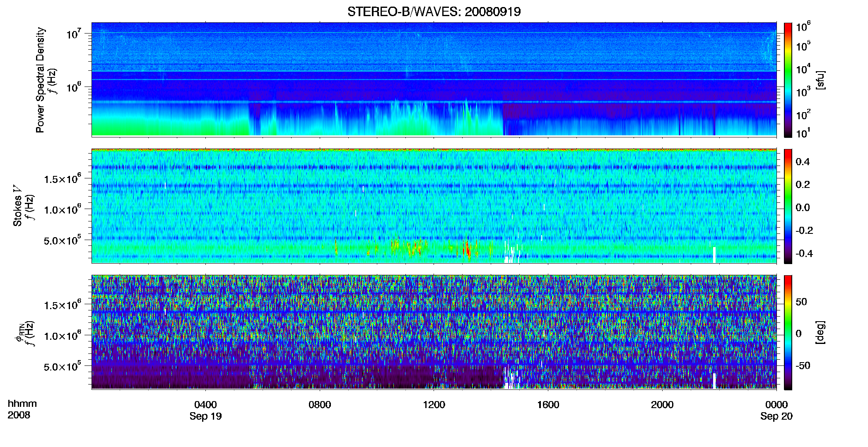Click the Sep 19 date label

(206, 416)
